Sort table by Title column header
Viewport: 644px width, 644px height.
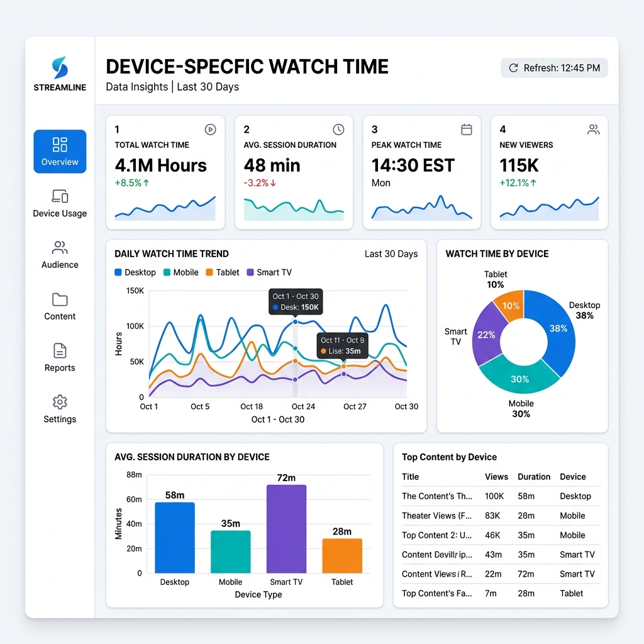coord(410,477)
